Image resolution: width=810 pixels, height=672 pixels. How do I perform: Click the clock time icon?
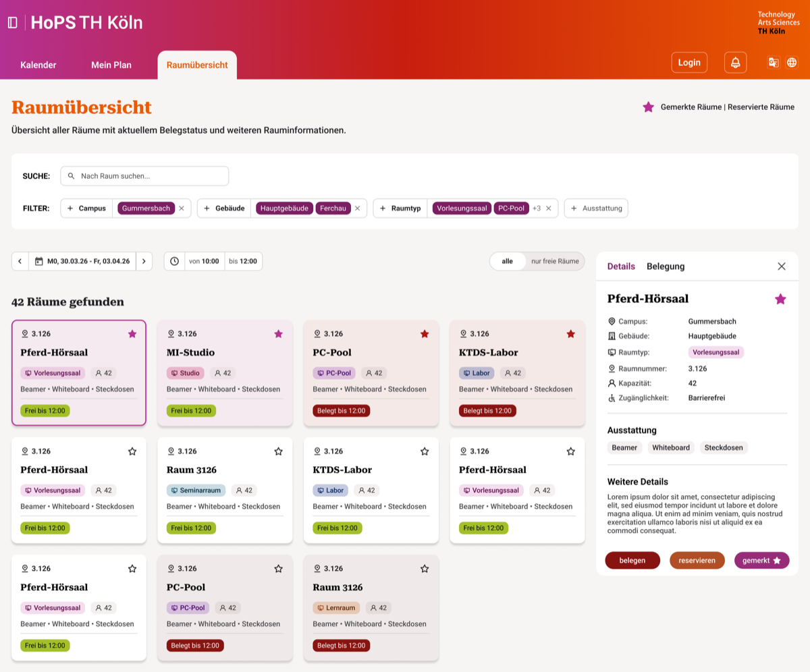pyautogui.click(x=175, y=261)
